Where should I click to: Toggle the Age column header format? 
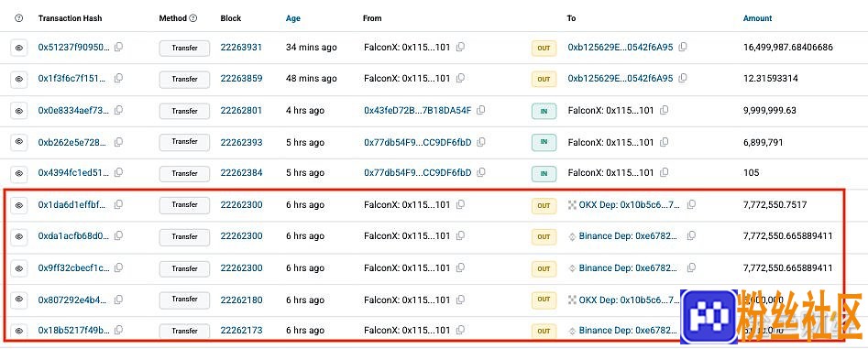coord(292,18)
